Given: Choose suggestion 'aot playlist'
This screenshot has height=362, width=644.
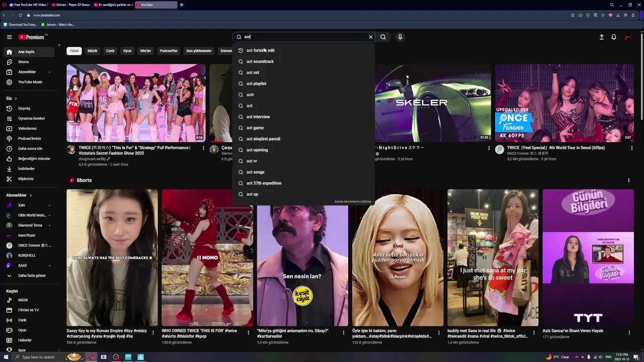Looking at the screenshot, I should coord(303,83).
